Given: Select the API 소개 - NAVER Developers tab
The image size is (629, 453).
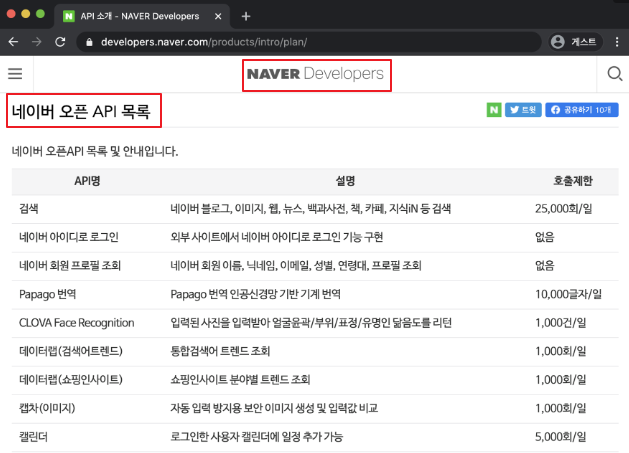Looking at the screenshot, I should click(x=142, y=16).
